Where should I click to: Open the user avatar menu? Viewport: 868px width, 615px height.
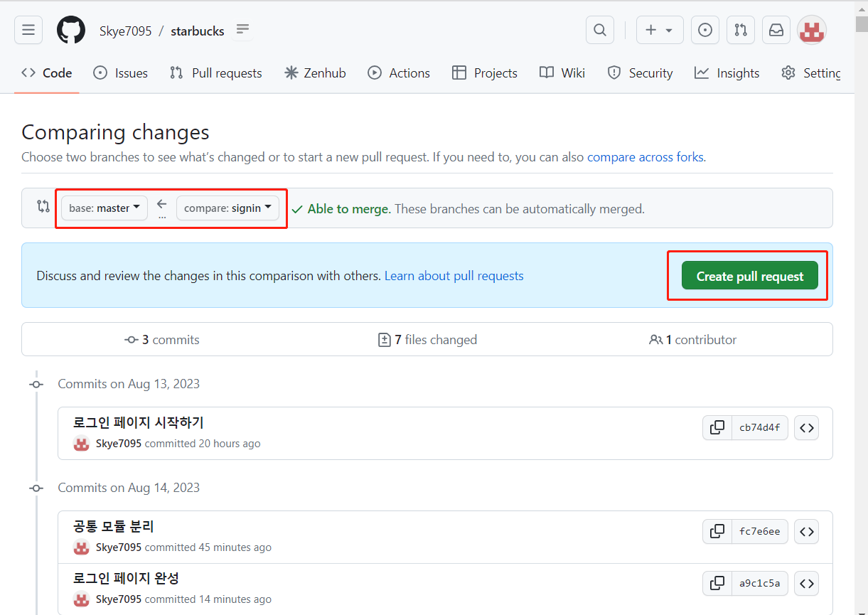[x=812, y=30]
